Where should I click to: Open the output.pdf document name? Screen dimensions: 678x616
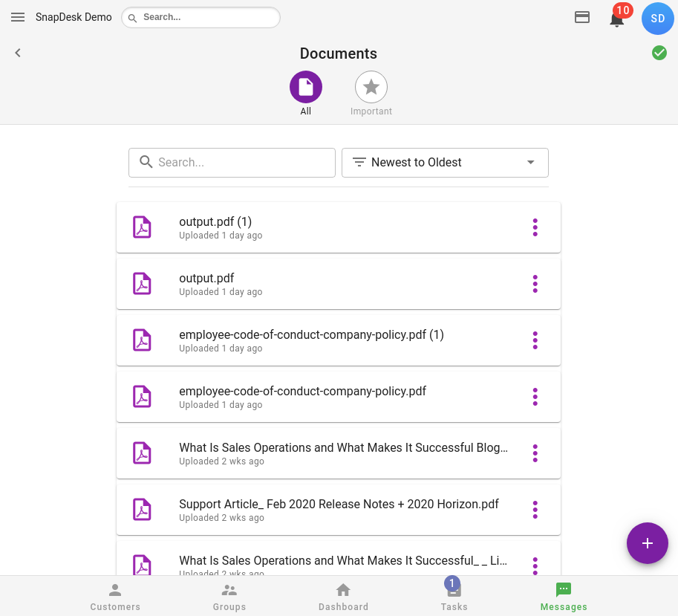[x=206, y=278]
